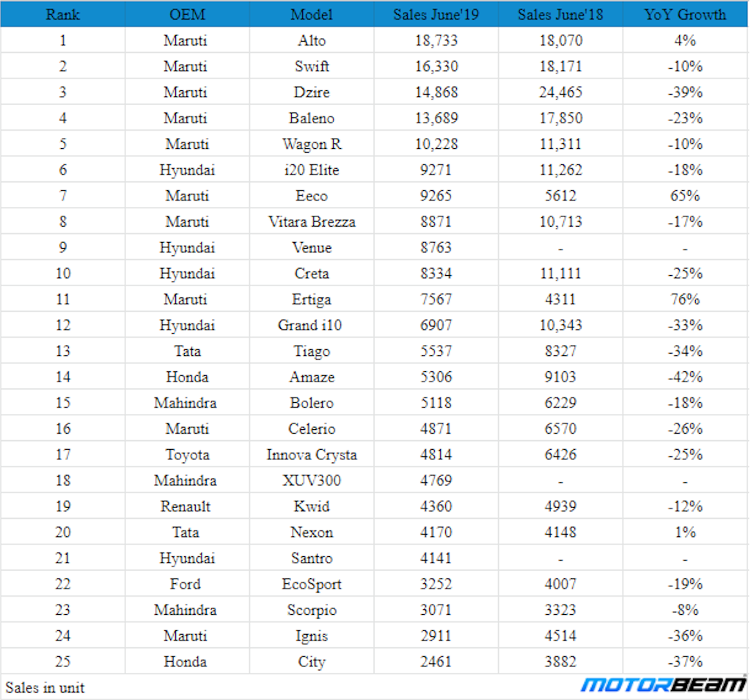Select the Alto model cell
The image size is (751, 700).
pyautogui.click(x=312, y=40)
